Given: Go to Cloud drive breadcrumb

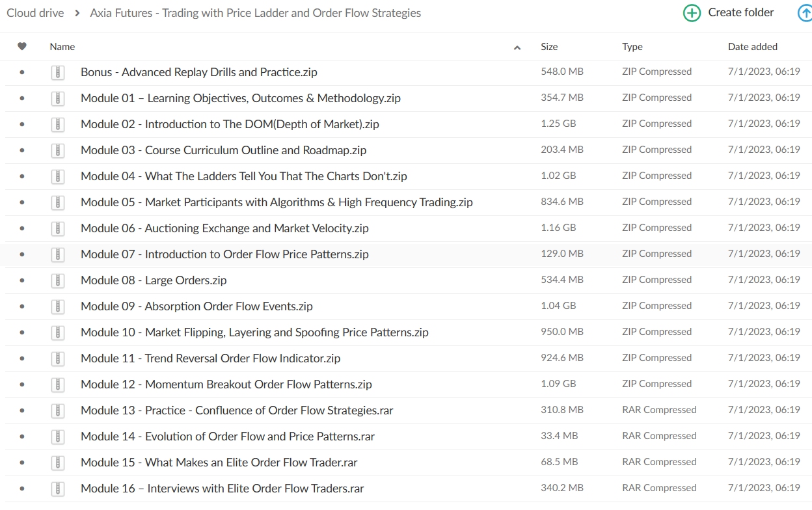Looking at the screenshot, I should pos(34,13).
